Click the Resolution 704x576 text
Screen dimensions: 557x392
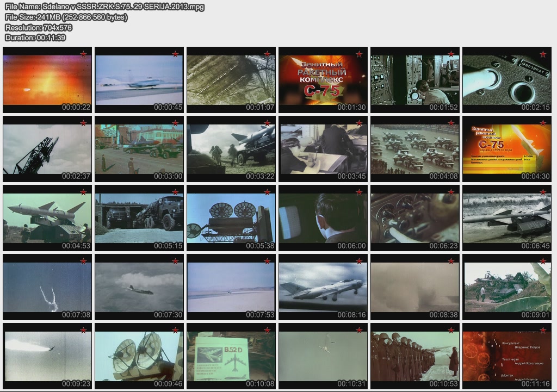click(39, 27)
